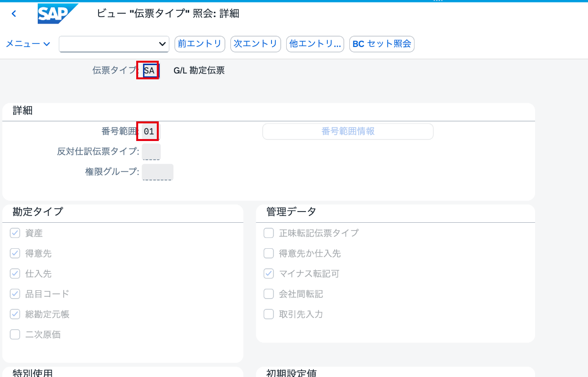Click the 反対仕訳伝票タイプ input field

(x=151, y=152)
